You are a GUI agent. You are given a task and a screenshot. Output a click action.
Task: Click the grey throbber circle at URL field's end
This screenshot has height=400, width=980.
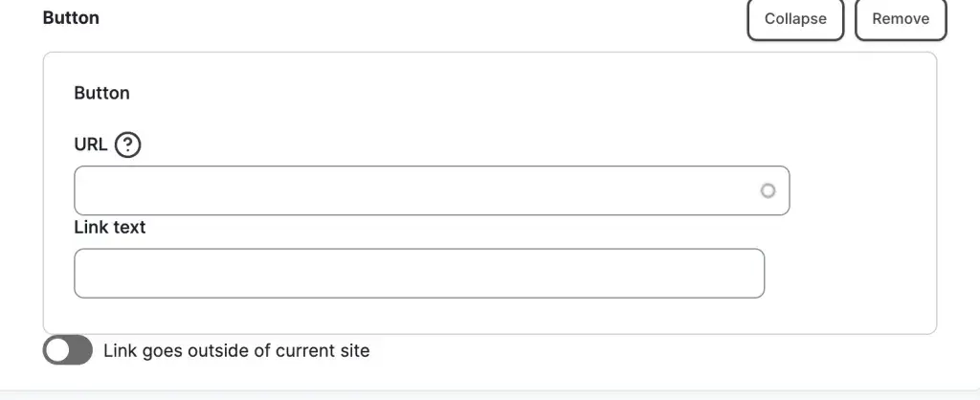(x=768, y=190)
